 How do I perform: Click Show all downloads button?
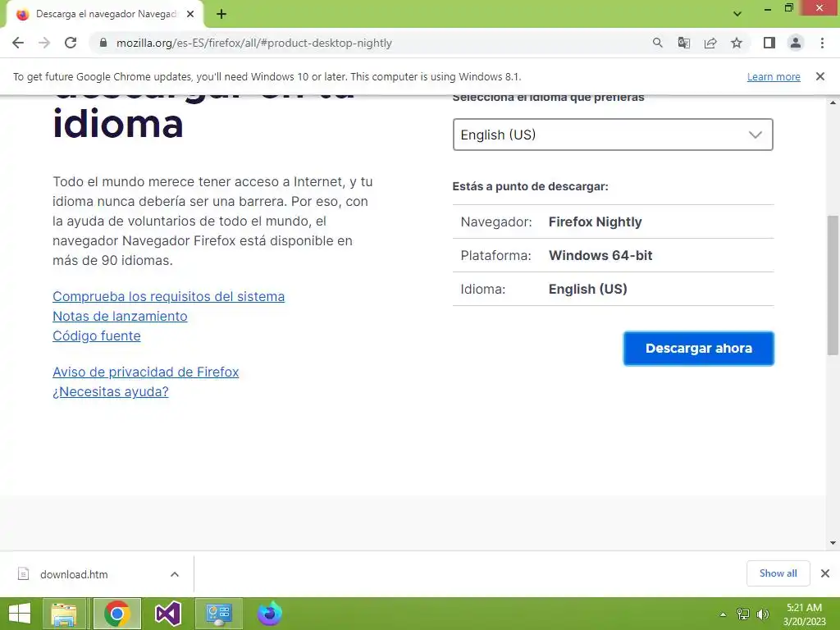click(778, 573)
